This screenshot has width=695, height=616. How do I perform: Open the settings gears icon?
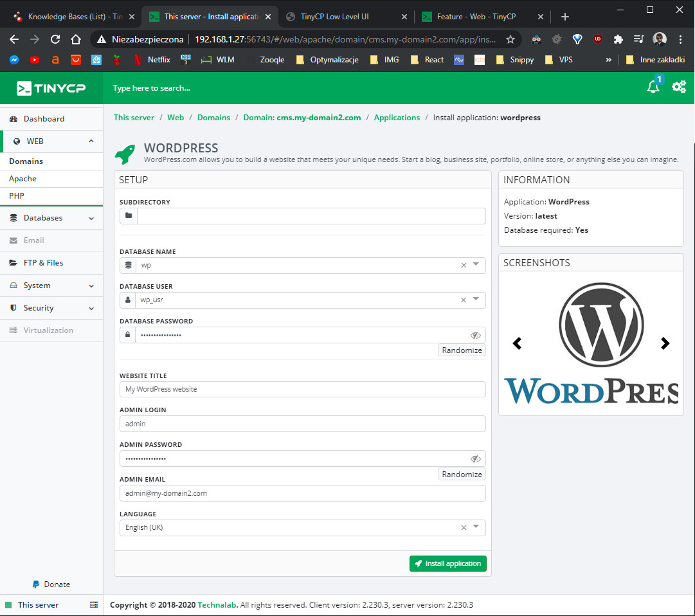pyautogui.click(x=678, y=87)
